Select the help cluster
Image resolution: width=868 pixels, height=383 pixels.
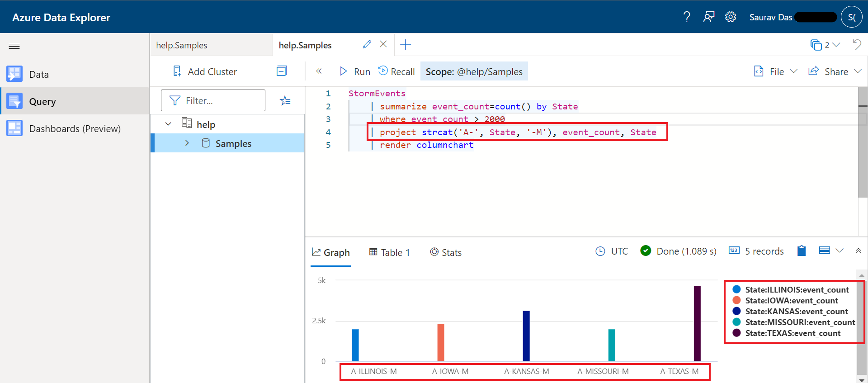pyautogui.click(x=206, y=124)
